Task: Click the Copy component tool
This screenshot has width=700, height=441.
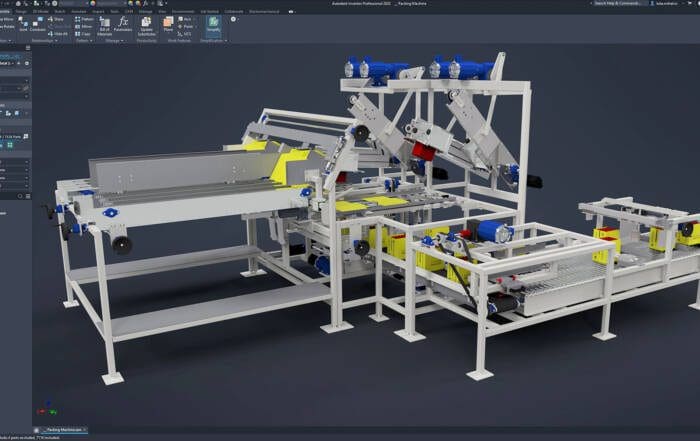Action: click(83, 34)
